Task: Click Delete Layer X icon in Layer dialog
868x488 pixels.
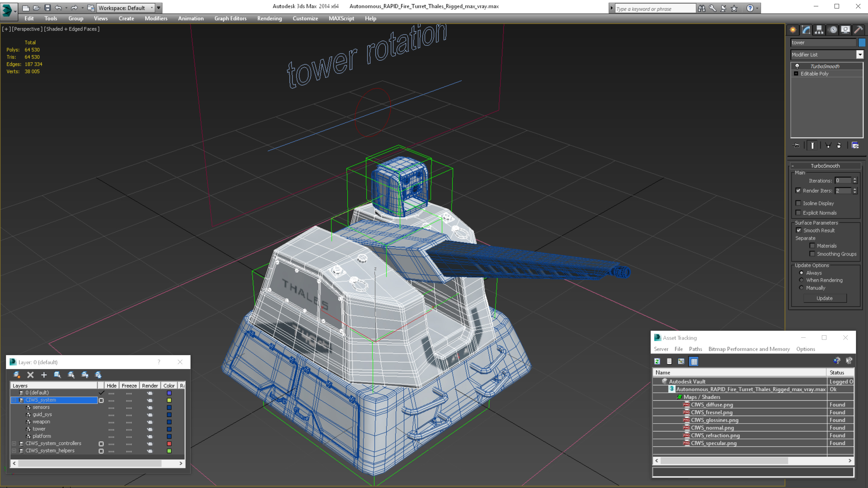Action: 30,374
